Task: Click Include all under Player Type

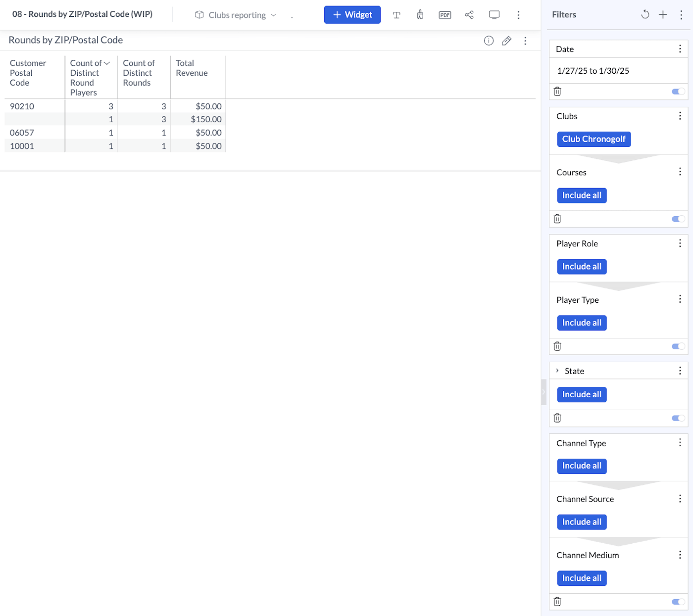Action: point(582,323)
